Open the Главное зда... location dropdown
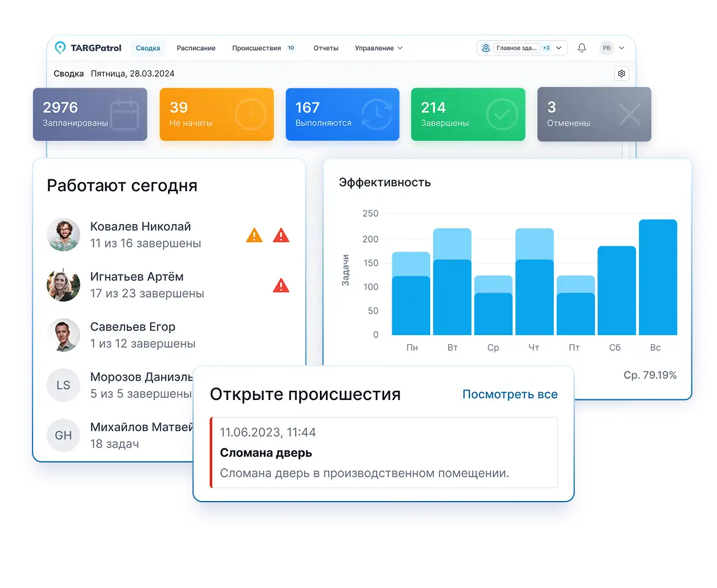Screen dimensions: 717x588 click(522, 48)
